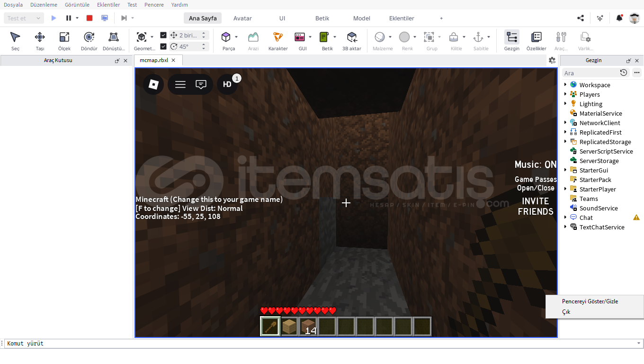Select the Taşı (Move) tool
This screenshot has width=644, height=364.
tap(40, 41)
